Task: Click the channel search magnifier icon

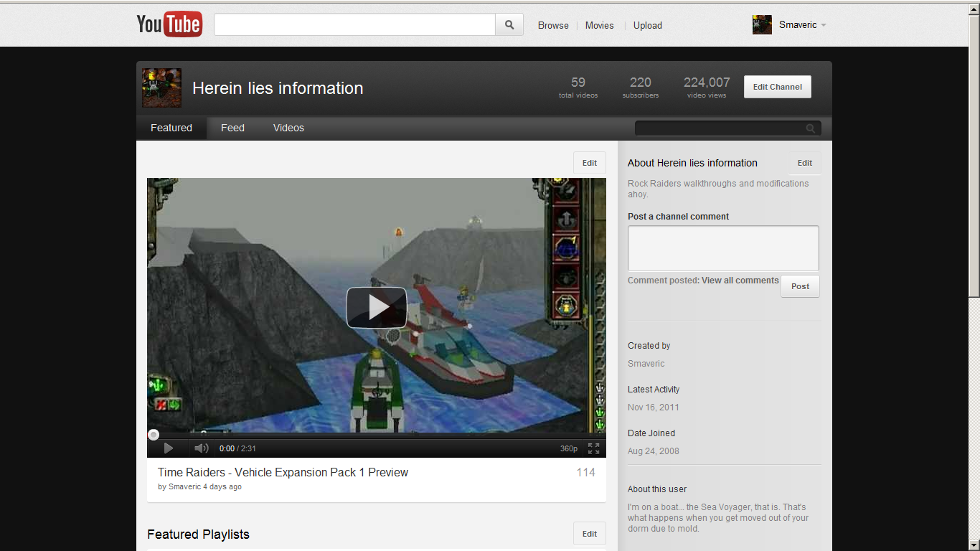Action: [x=811, y=128]
